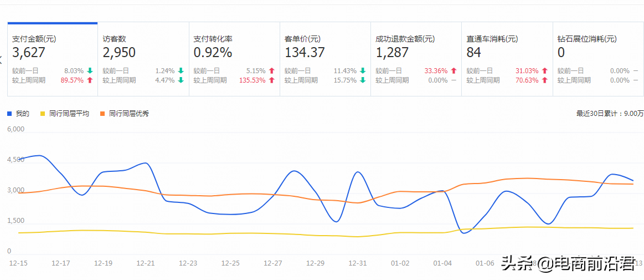Click the 01-02 date label on axis

pyautogui.click(x=400, y=263)
